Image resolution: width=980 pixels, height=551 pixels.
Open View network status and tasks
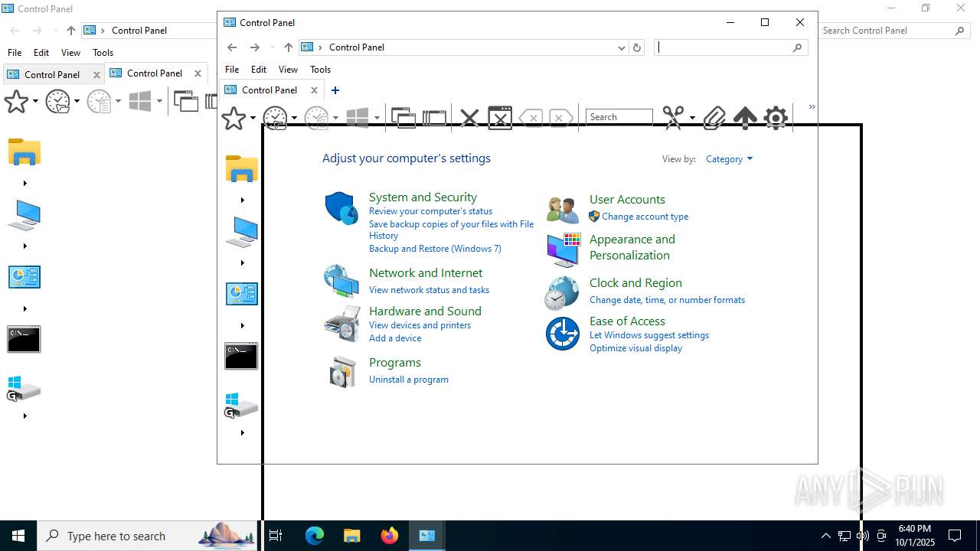coord(429,290)
